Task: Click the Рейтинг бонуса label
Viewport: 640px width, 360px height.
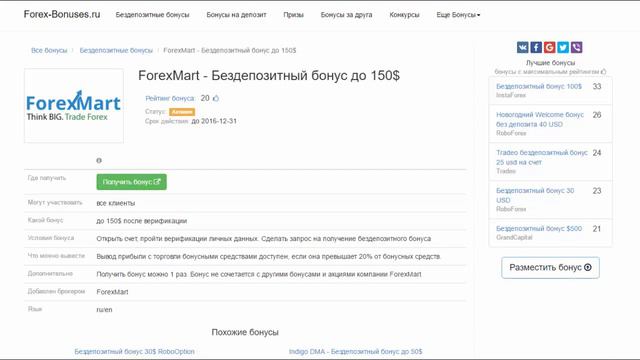Action: coord(170,98)
